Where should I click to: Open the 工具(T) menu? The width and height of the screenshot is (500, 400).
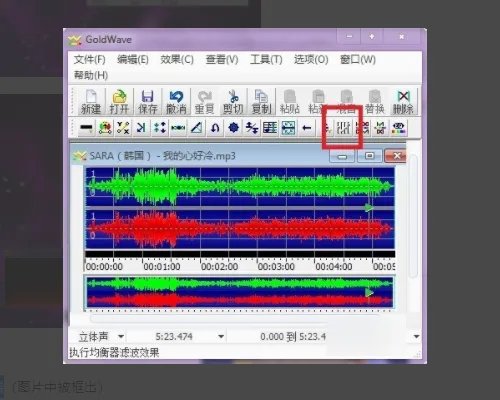click(x=266, y=60)
